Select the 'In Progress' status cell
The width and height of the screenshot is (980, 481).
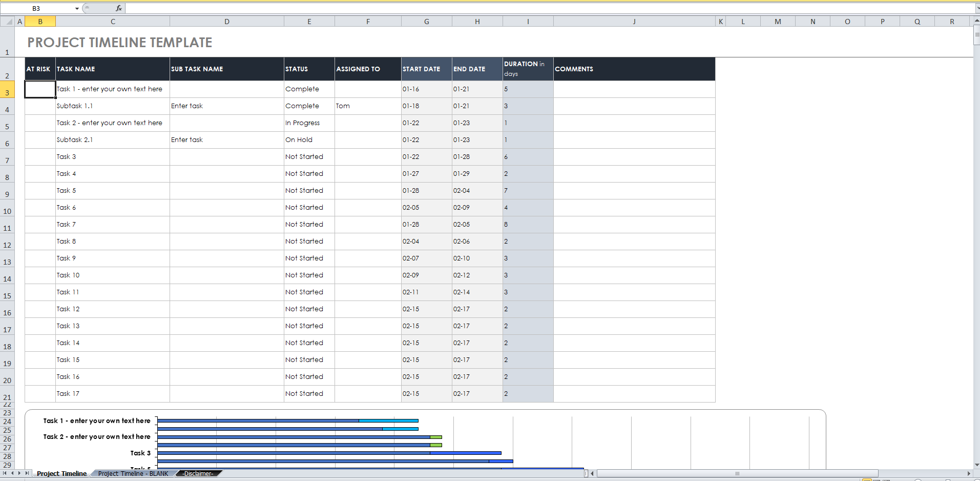pos(309,123)
